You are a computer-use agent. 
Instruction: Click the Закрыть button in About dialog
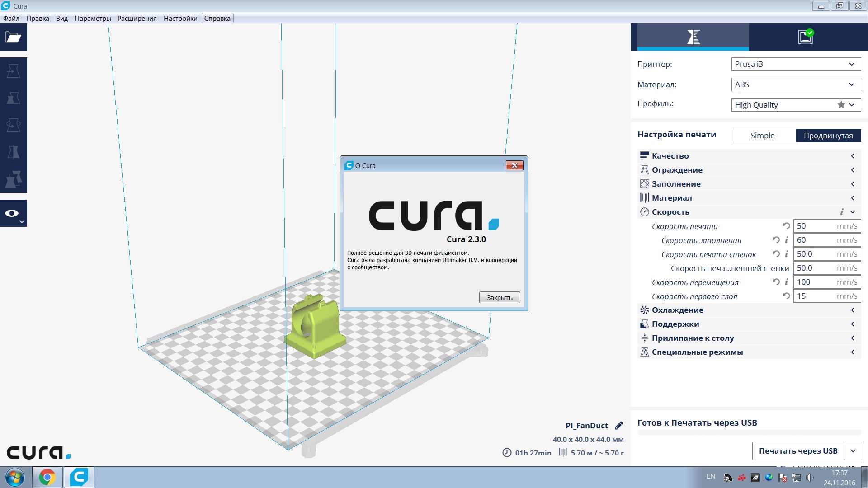click(x=499, y=297)
